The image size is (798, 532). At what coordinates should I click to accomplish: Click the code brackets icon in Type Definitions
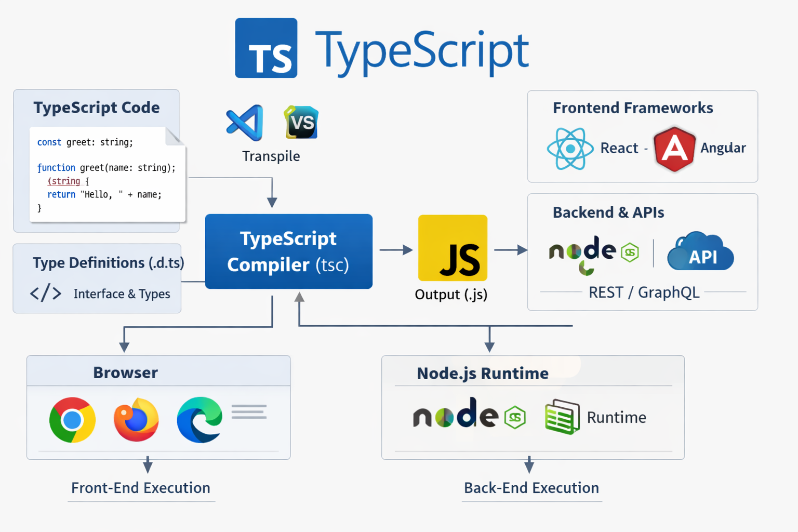point(46,294)
